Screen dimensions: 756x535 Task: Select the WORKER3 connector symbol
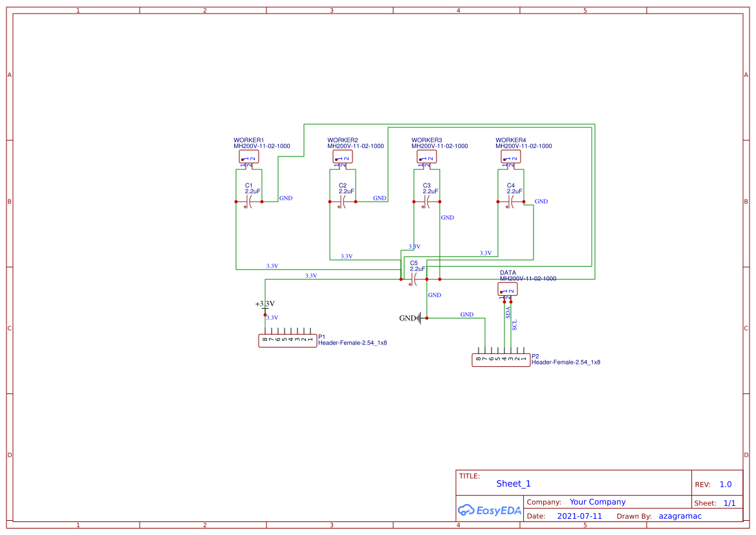pos(426,156)
